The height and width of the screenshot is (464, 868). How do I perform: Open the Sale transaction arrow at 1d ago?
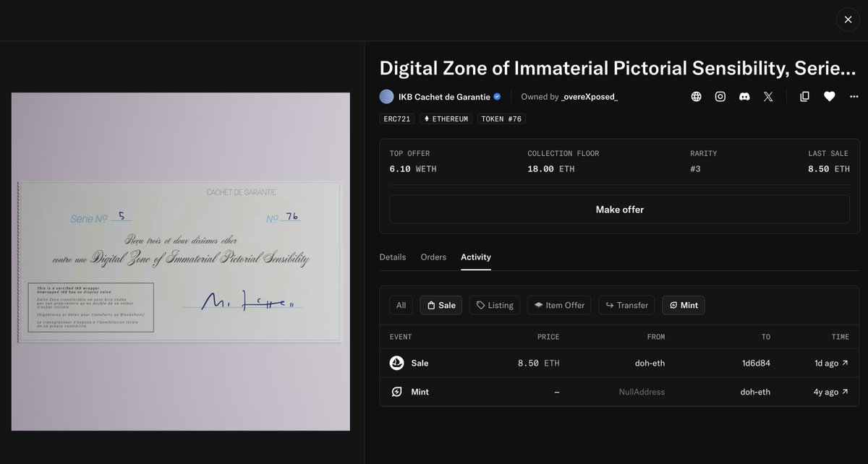(x=845, y=363)
